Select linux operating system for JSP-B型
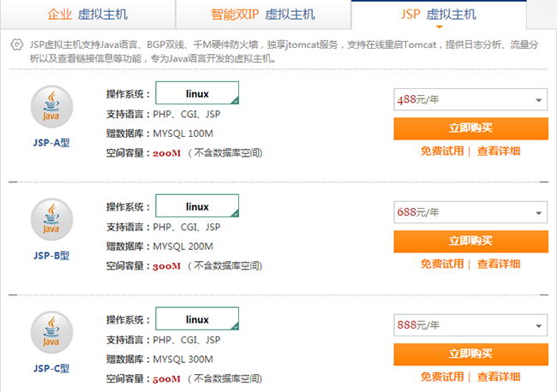Image resolution: width=557 pixels, height=392 pixels. coord(197,206)
